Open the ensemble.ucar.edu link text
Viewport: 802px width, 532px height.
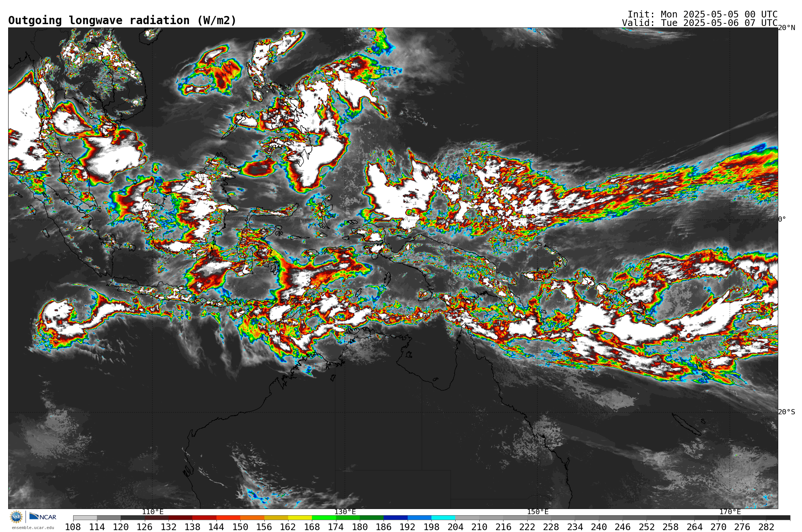tap(33, 528)
